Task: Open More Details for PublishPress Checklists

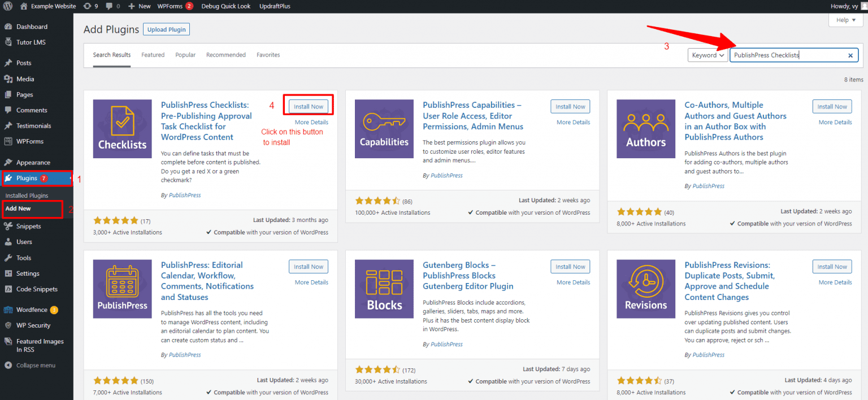Action: 311,122
